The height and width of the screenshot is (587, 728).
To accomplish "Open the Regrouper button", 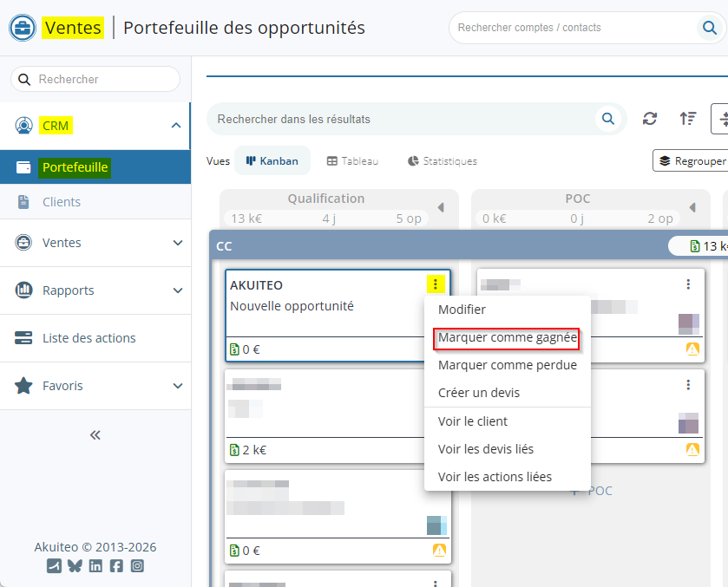I will click(691, 160).
